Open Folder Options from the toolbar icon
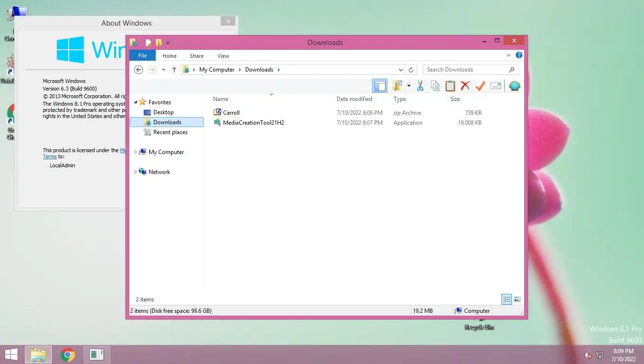Image resolution: width=644 pixels, height=364 pixels. (x=397, y=86)
